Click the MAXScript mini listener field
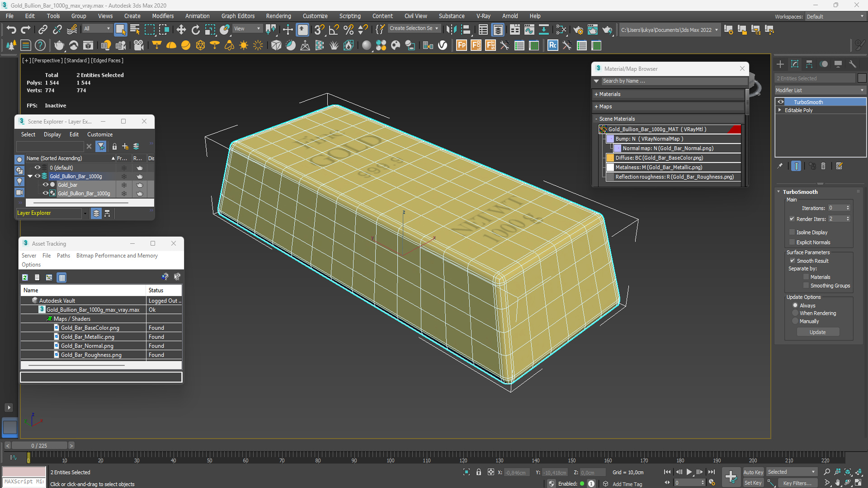This screenshot has width=868, height=488. (24, 482)
